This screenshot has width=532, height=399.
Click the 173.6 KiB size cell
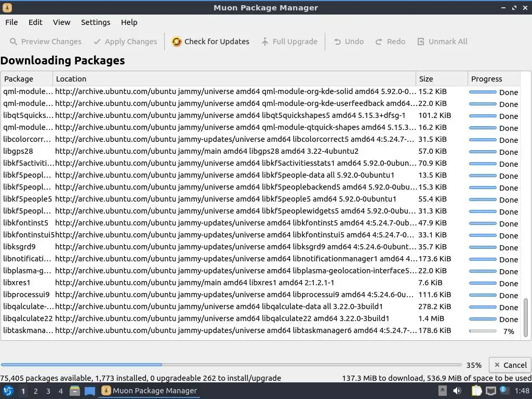pos(435,259)
